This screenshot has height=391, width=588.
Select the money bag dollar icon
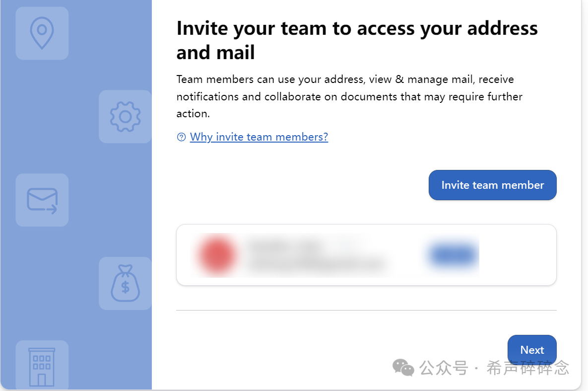tap(125, 283)
